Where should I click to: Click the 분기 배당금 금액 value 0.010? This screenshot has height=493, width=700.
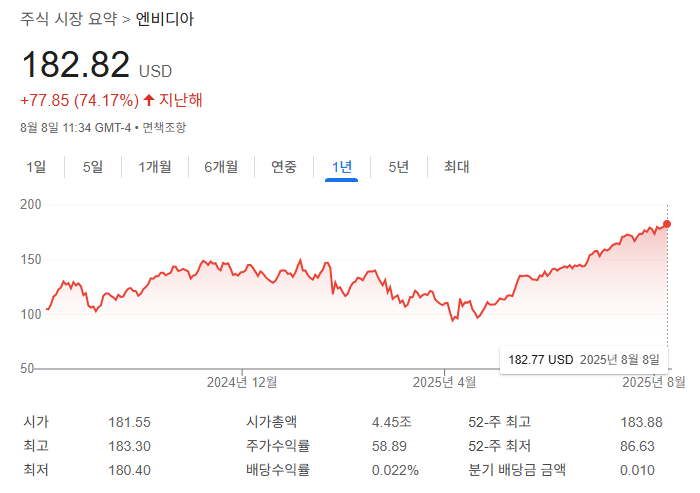click(637, 470)
